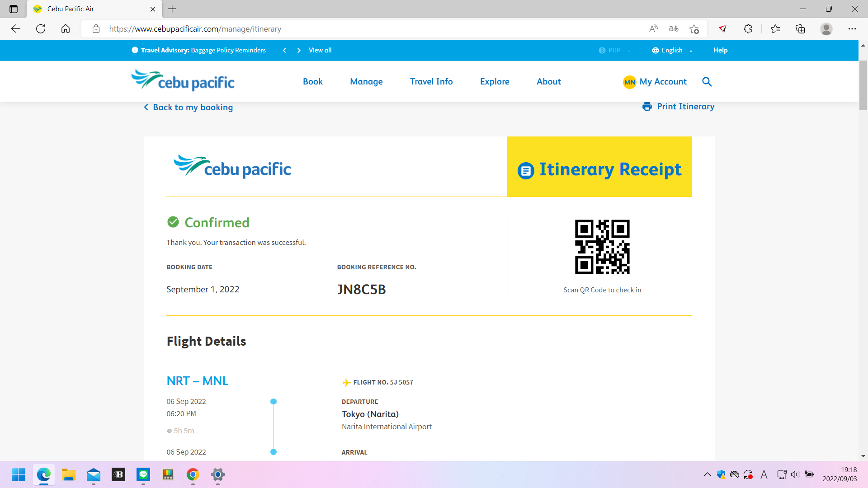Image resolution: width=868 pixels, height=488 pixels.
Task: Open Settings gear from taskbar
Action: pos(218,474)
